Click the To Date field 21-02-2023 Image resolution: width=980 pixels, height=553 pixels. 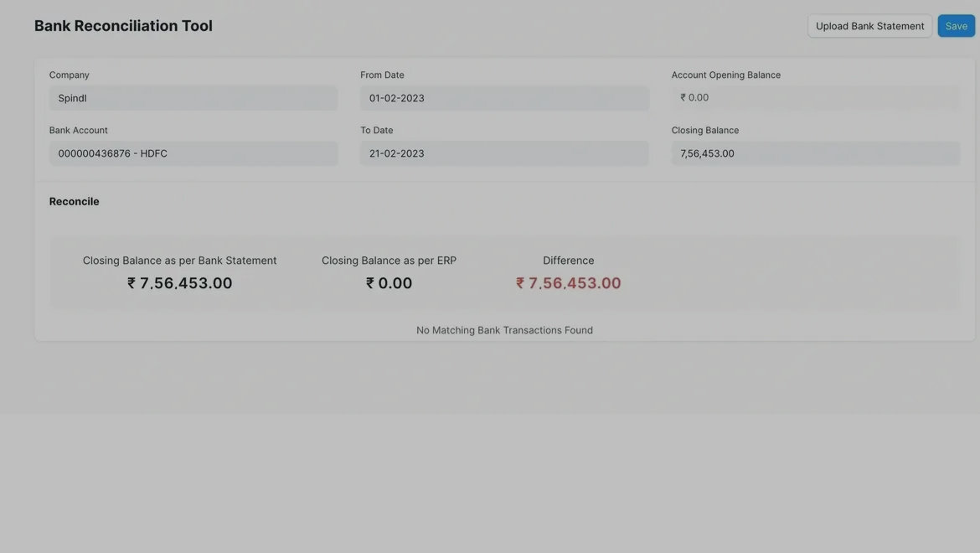[x=504, y=153]
